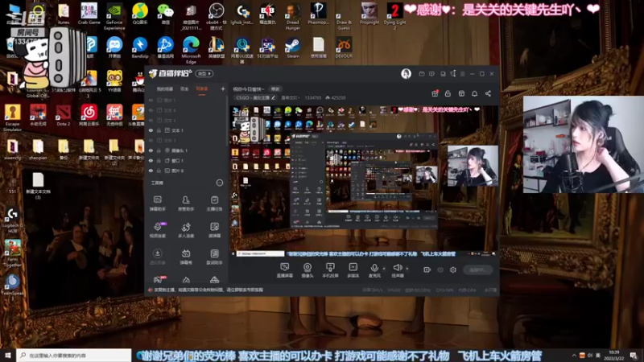Click the Windows taskbar search box
Image resolution: width=644 pixels, height=362 pixels.
74,355
